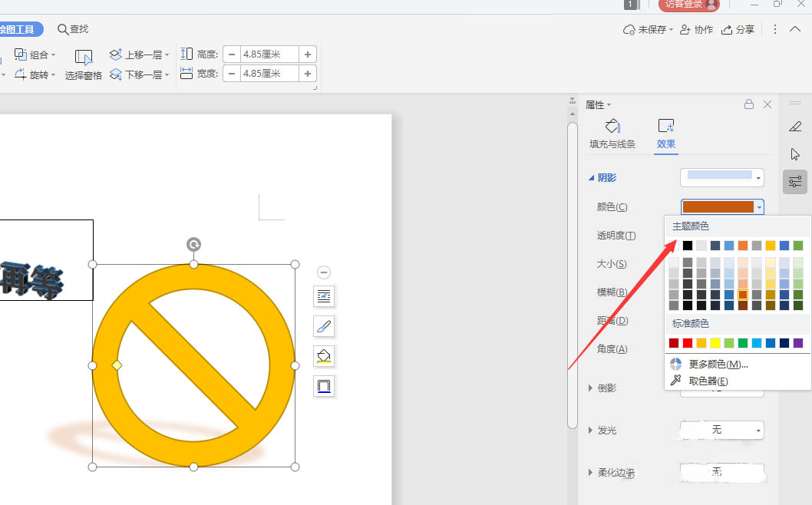Viewport: 812px width, 505px height.
Task: Switch to the Effects (效果) tab
Action: click(x=665, y=134)
